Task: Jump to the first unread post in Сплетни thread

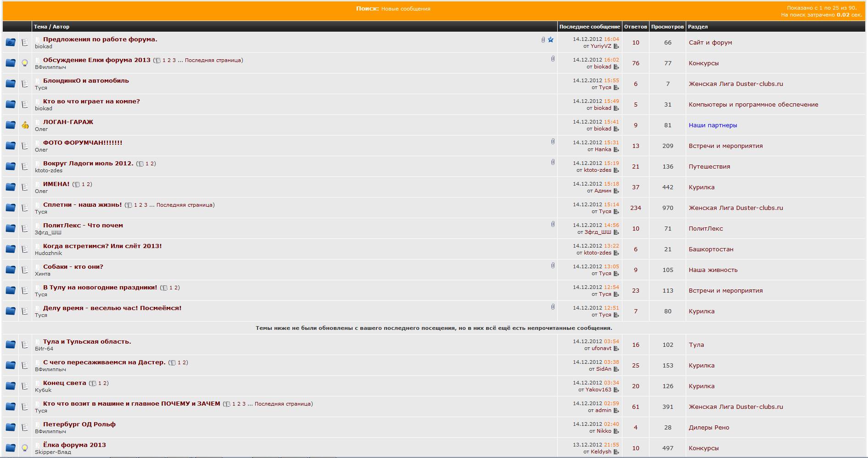Action: [x=38, y=205]
